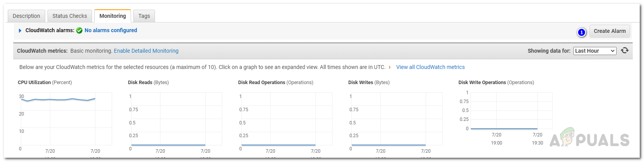The width and height of the screenshot is (644, 162).
Task: Click the Create Alarm button
Action: pyautogui.click(x=610, y=31)
